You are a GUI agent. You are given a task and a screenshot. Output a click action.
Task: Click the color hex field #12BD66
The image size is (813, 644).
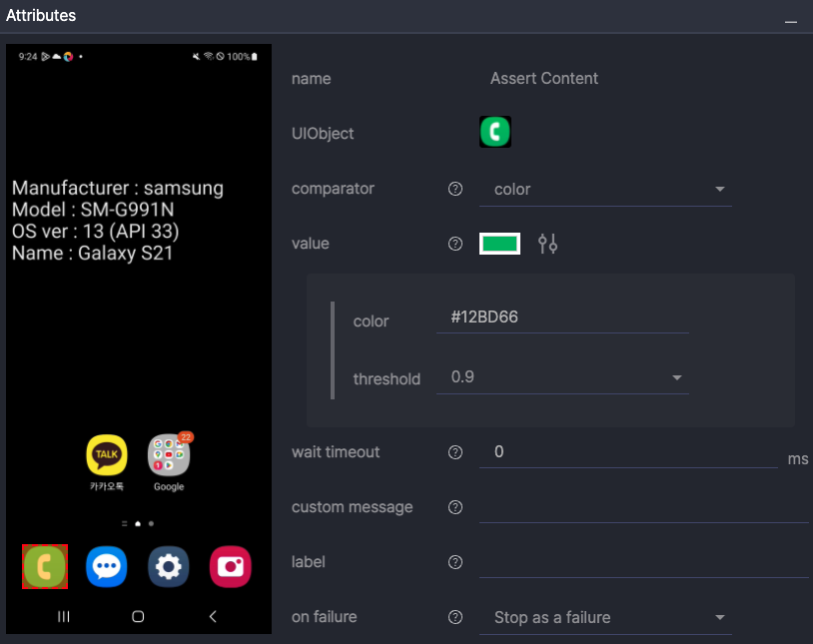point(562,318)
